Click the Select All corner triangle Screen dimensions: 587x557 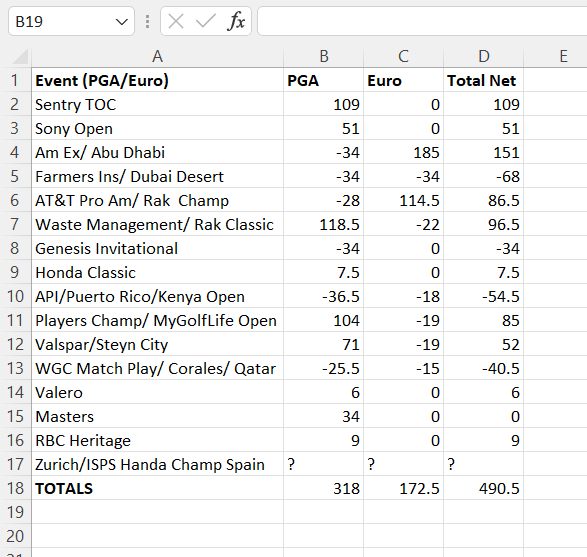point(20,57)
